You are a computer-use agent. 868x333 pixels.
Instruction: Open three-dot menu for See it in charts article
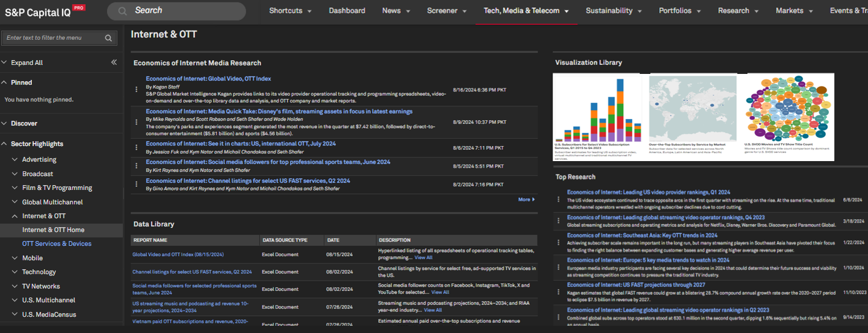point(137,147)
